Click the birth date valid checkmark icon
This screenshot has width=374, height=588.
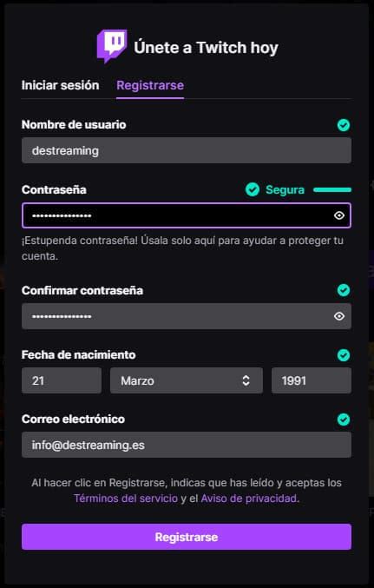(x=344, y=354)
